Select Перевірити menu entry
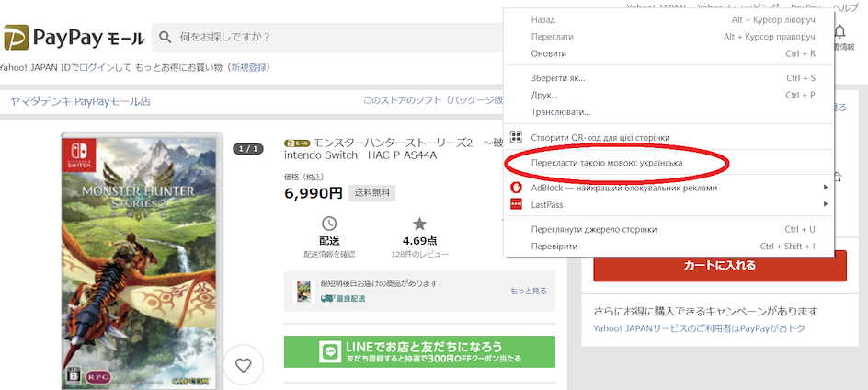The width and height of the screenshot is (868, 390). [668, 246]
